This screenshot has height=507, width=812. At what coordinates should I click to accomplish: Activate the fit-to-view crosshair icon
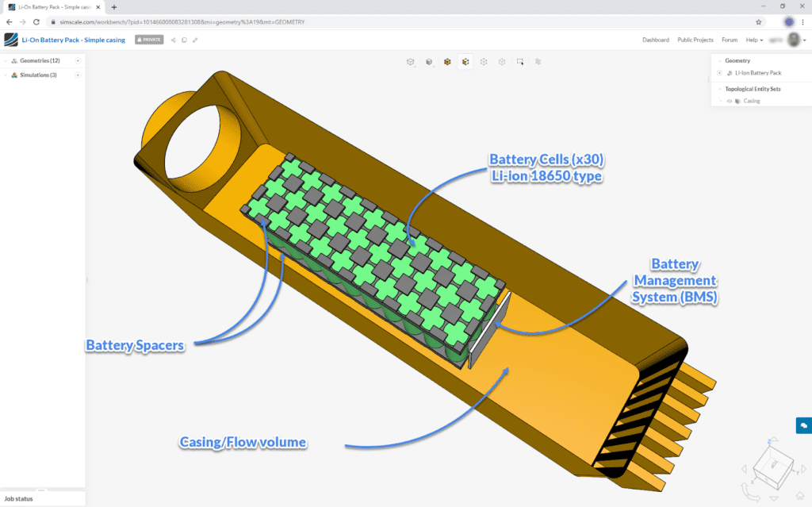(484, 61)
